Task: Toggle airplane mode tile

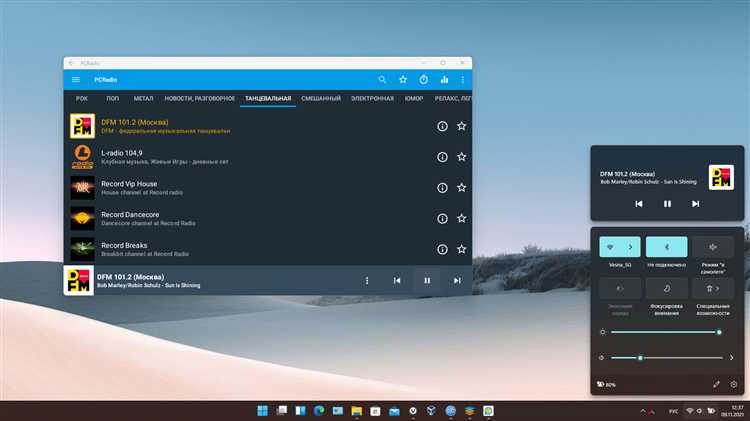Action: click(x=712, y=247)
